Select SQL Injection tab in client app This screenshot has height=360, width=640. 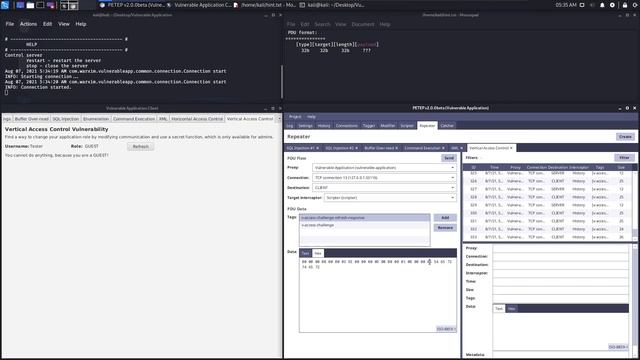click(x=66, y=119)
